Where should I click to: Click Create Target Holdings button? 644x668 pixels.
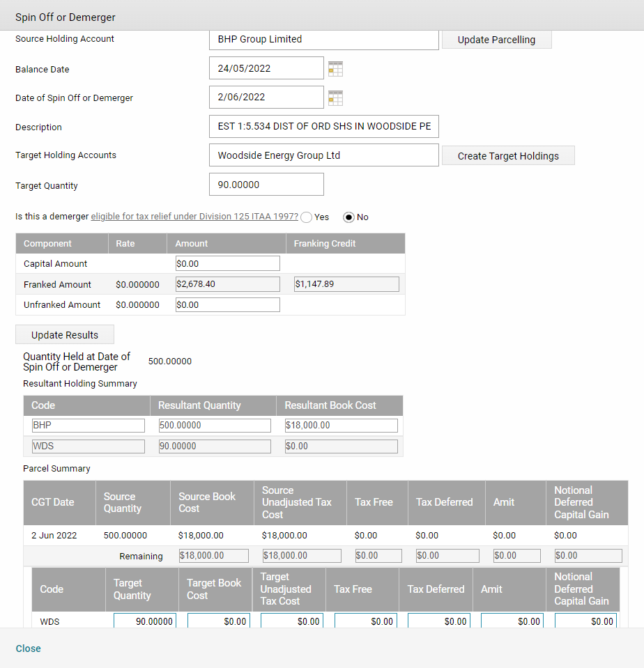click(x=508, y=156)
